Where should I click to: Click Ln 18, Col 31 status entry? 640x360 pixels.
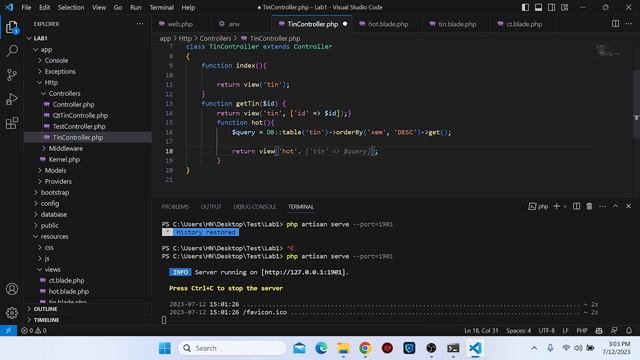[481, 331]
